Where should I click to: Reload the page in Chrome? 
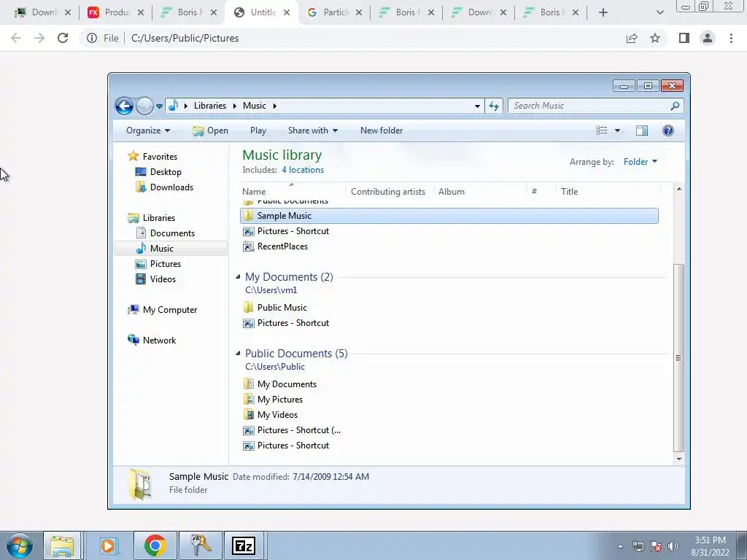[x=63, y=38]
